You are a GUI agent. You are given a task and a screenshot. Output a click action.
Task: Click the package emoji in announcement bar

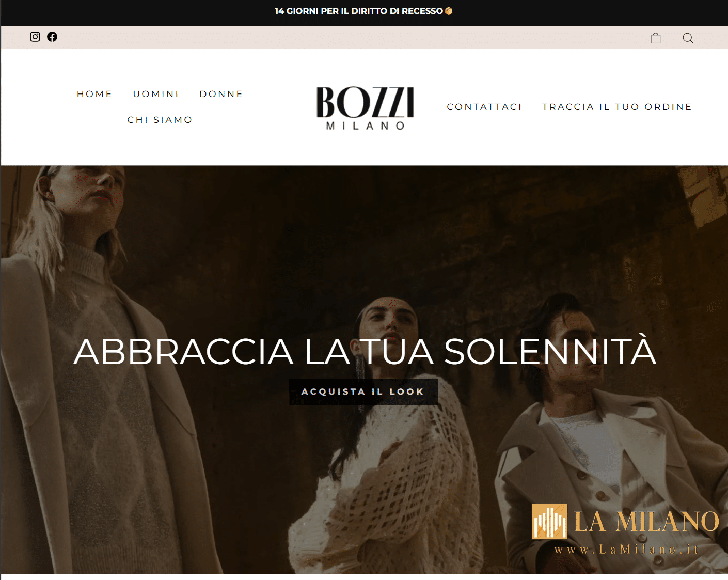(449, 11)
